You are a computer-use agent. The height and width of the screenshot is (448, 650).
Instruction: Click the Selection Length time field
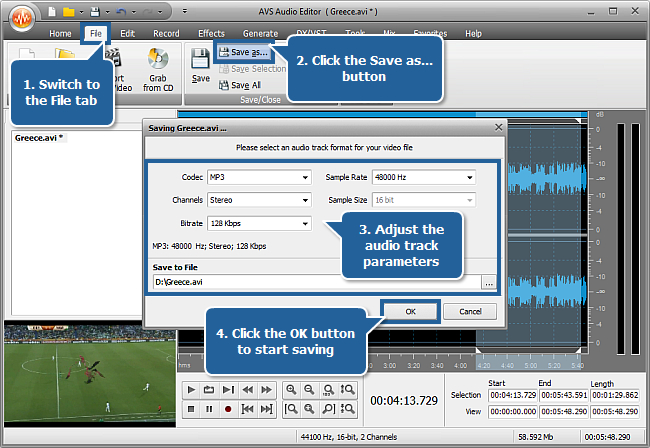[615, 395]
